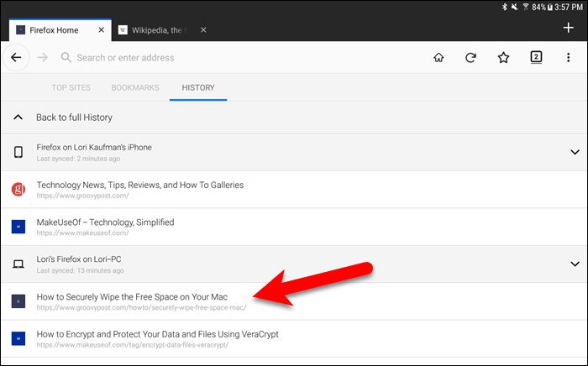
Task: Open How to Encrypt and Protect VeraCrypt entry
Action: click(x=294, y=338)
